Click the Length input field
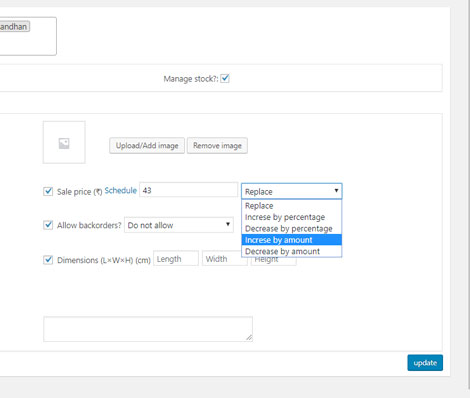The width and height of the screenshot is (470, 398). coord(176,259)
